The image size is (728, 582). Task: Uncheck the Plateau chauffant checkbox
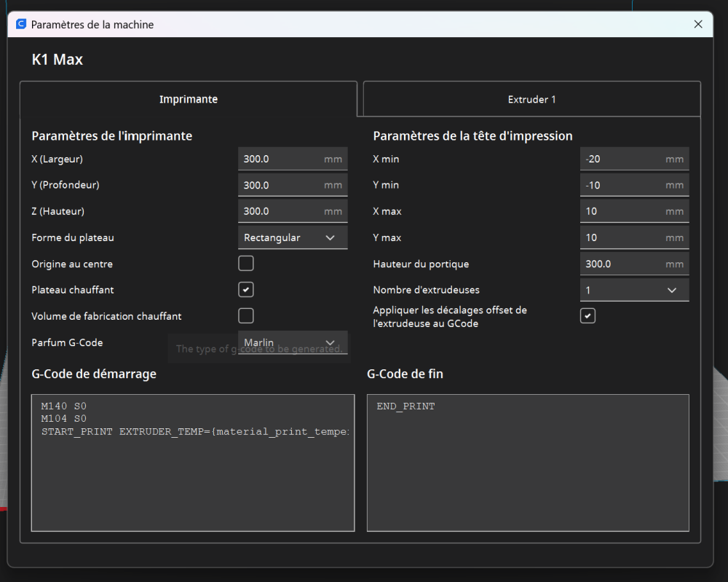click(246, 290)
